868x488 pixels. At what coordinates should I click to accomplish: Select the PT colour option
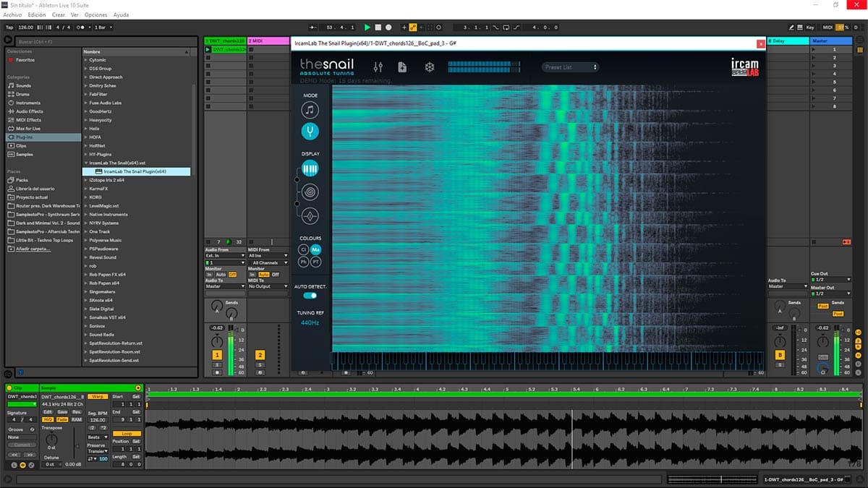[x=315, y=261]
